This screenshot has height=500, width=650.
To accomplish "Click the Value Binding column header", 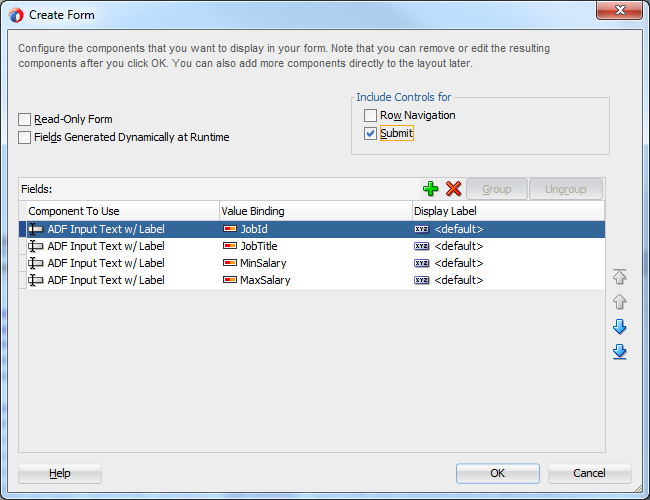I will click(x=315, y=211).
